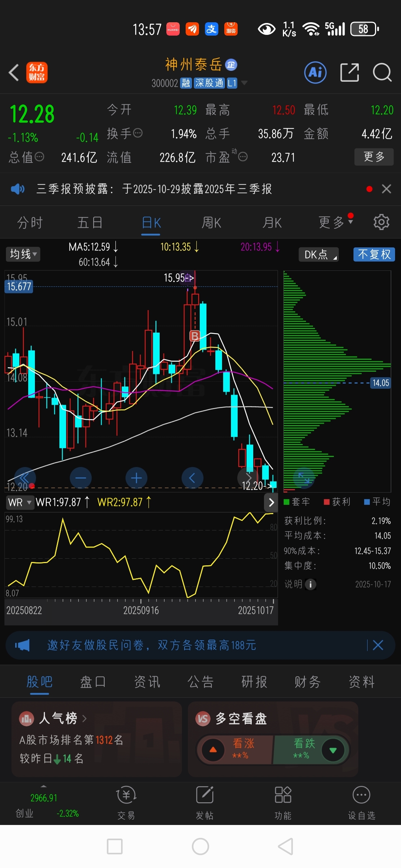Open 交易 in bottom bar
The image size is (401, 868).
[x=126, y=803]
